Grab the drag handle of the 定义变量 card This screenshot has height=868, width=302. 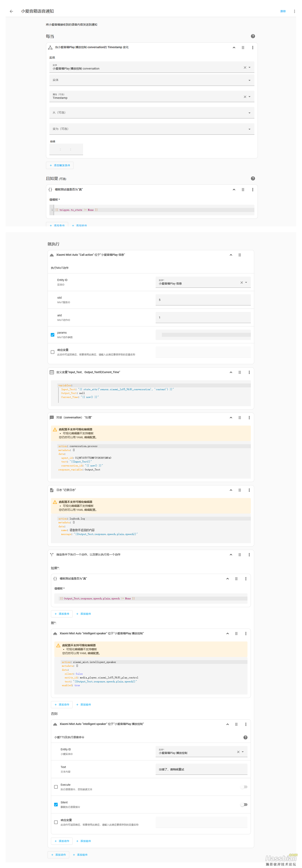240,372
